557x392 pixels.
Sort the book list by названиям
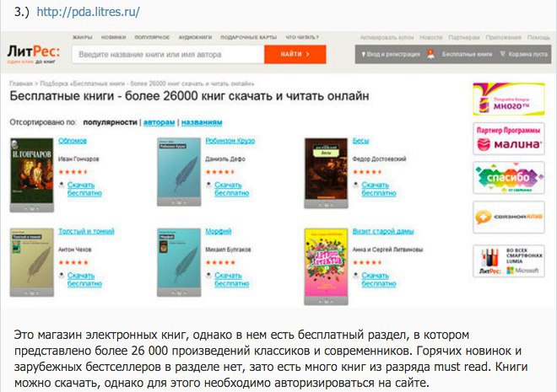(x=202, y=122)
